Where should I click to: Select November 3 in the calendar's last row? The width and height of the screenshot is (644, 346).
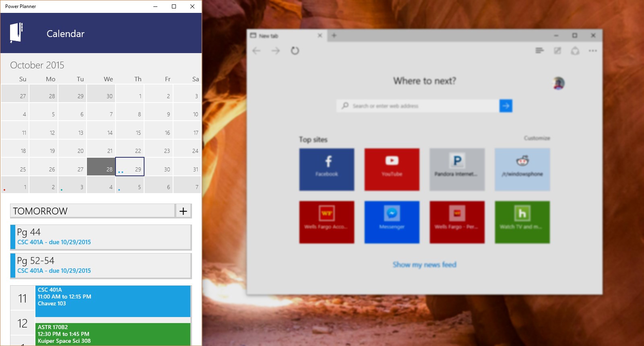(x=72, y=185)
